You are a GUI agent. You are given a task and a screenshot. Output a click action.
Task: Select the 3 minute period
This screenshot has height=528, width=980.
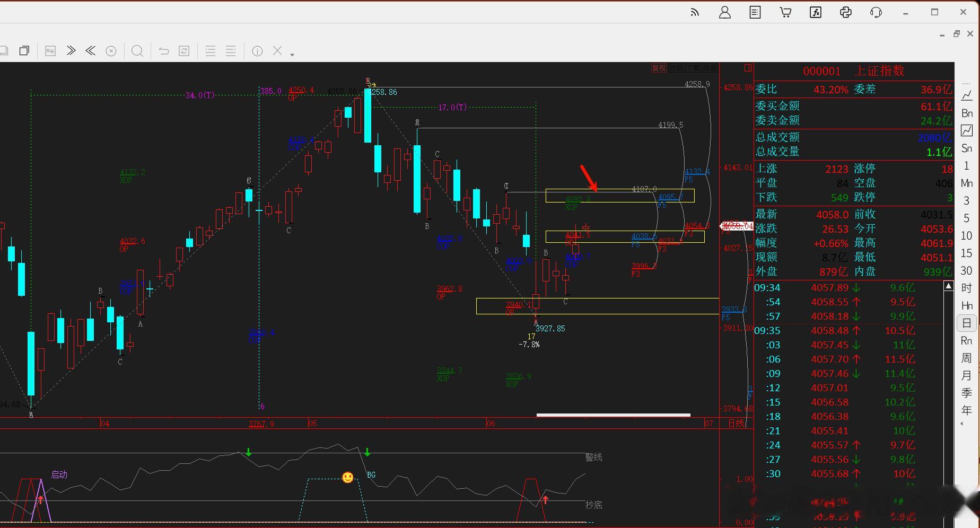[967, 200]
